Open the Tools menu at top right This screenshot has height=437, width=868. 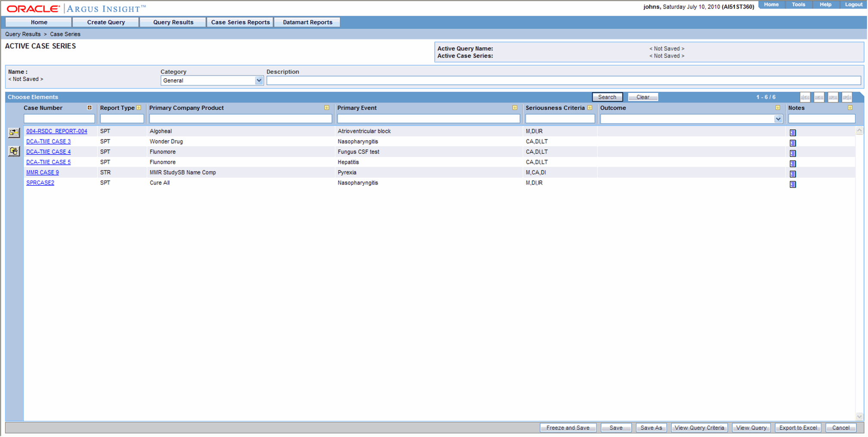pos(798,5)
